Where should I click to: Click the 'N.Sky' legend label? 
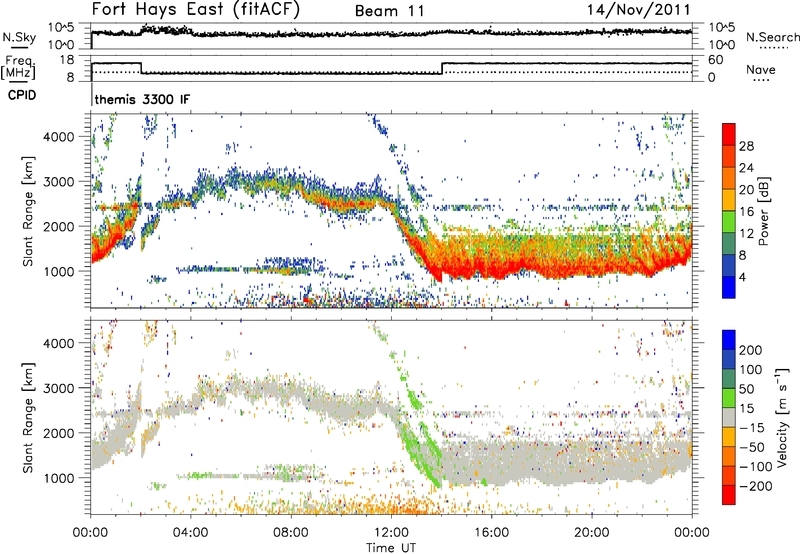[x=19, y=37]
